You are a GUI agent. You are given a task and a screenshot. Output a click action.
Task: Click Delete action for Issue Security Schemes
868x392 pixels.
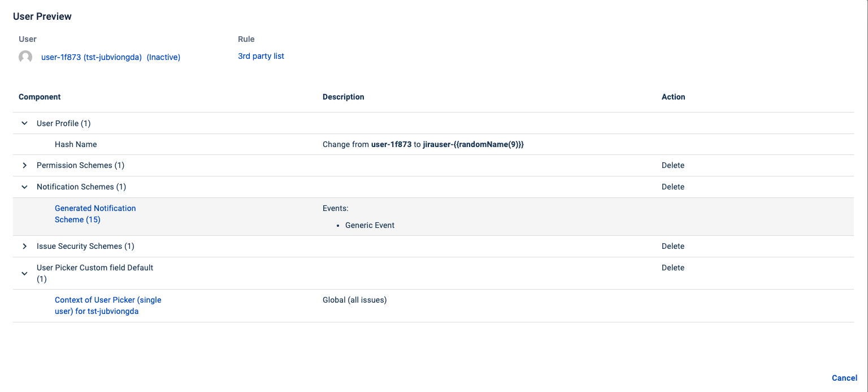pyautogui.click(x=672, y=247)
